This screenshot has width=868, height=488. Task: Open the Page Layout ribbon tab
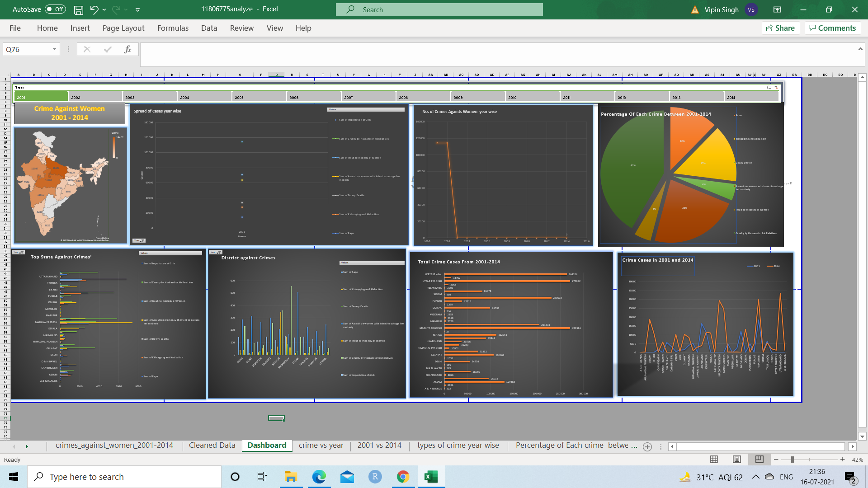pos(123,28)
